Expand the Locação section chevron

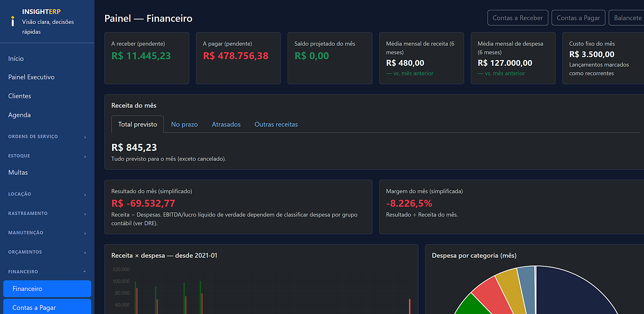click(85, 194)
